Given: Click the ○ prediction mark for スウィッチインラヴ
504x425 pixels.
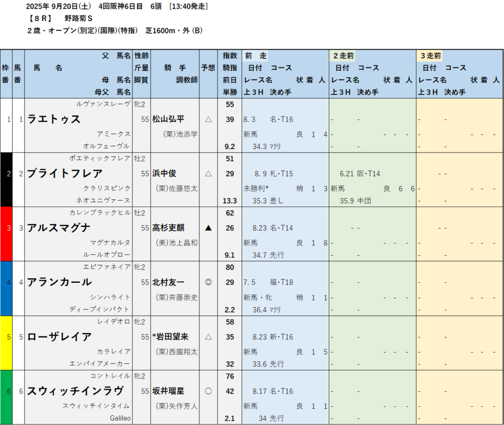Looking at the screenshot, I should click(208, 391).
